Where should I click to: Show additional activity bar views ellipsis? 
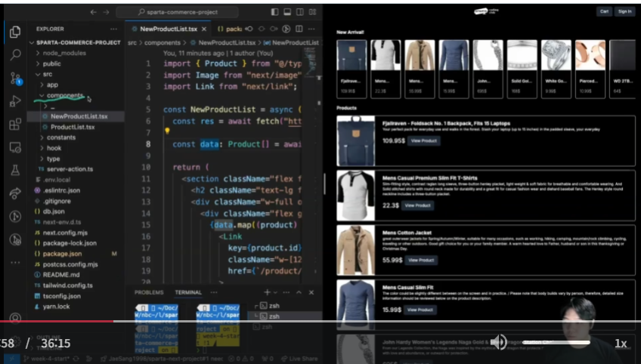(15, 262)
